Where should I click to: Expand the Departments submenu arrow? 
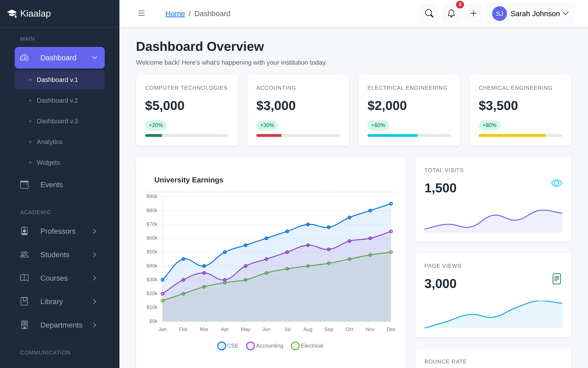[x=95, y=325]
